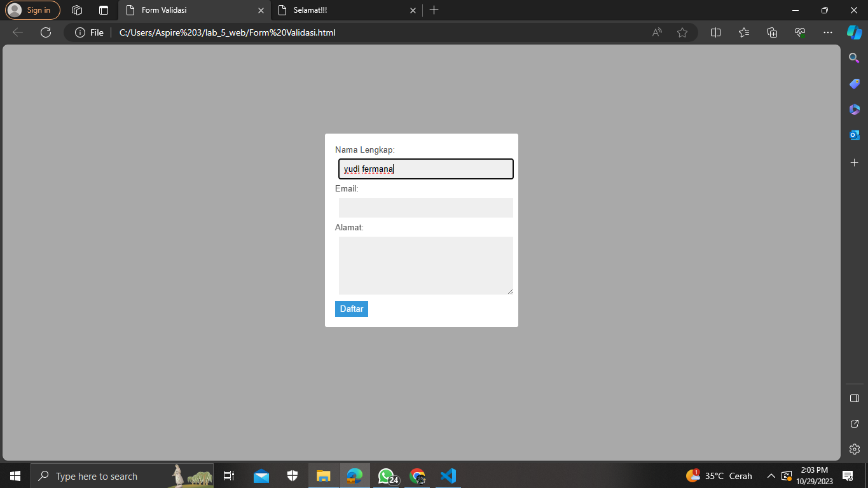Open WhatsApp from the taskbar
Image resolution: width=868 pixels, height=488 pixels.
(386, 475)
